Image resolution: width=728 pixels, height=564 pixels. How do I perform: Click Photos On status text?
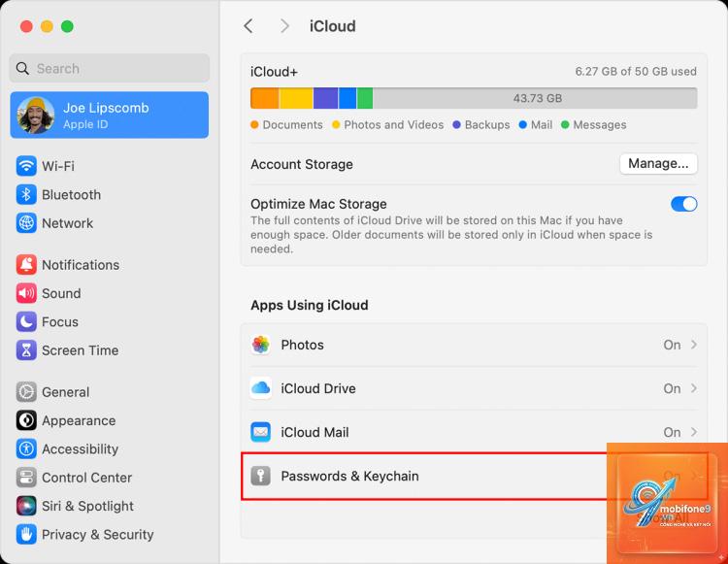coord(672,345)
